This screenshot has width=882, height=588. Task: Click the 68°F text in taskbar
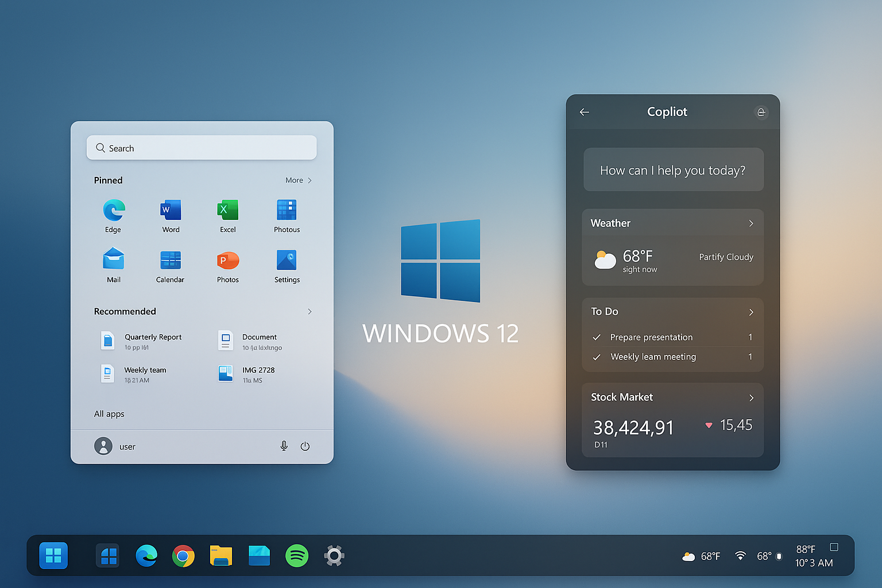tap(710, 556)
